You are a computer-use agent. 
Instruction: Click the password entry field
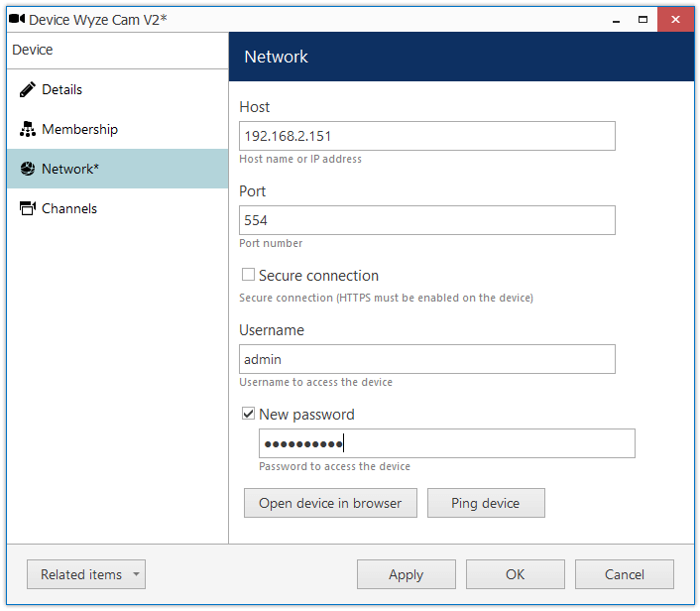tap(446, 443)
